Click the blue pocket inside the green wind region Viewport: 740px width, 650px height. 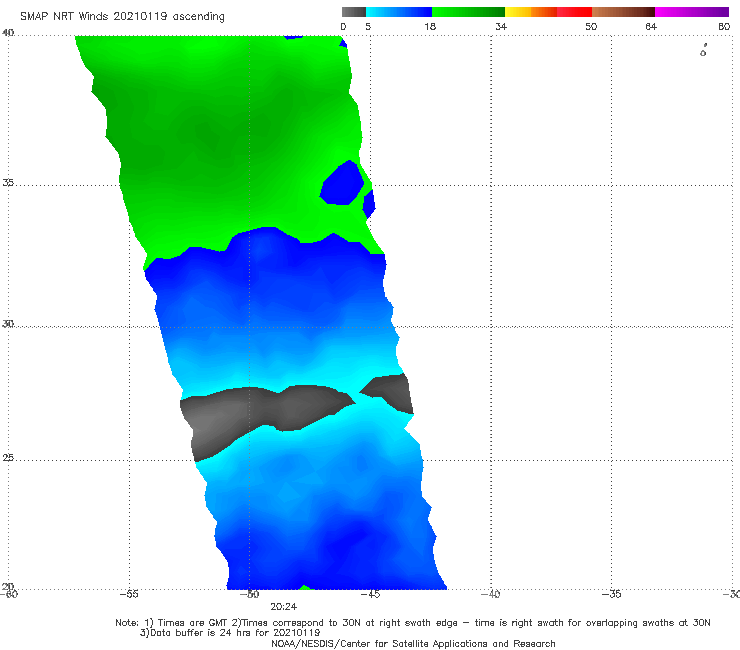pyautogui.click(x=342, y=183)
